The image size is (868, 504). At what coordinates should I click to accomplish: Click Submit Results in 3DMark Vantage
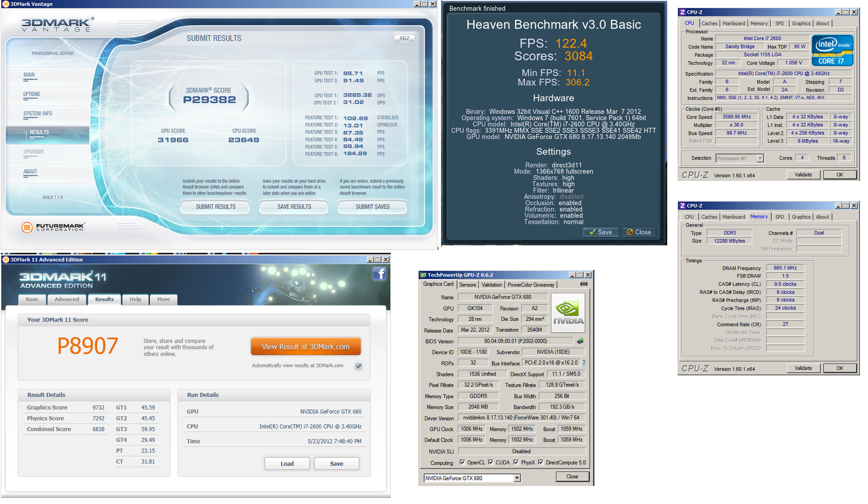click(x=215, y=207)
